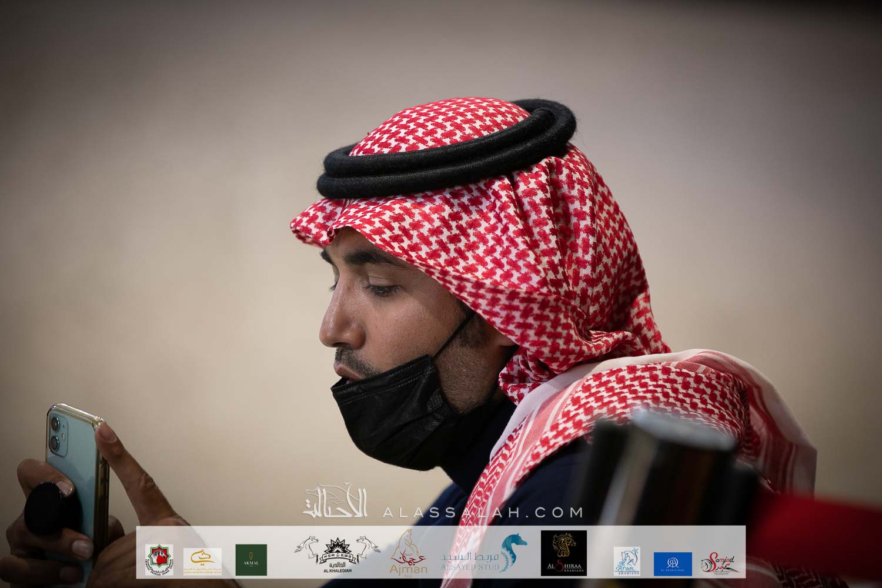Click the Aryam Arabians logo
Viewport: 882px width, 588px height.
627,562
